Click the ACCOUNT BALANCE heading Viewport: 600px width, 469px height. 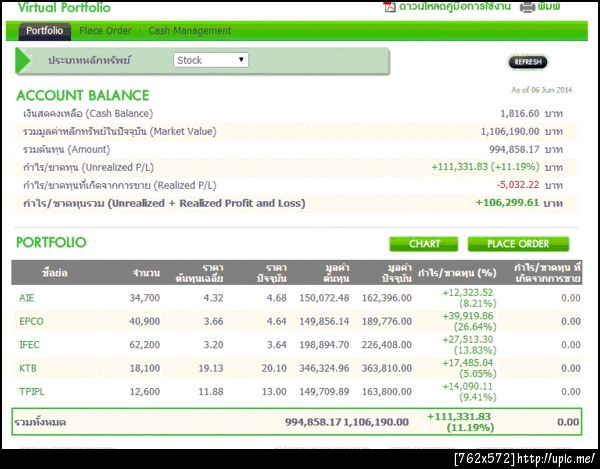83,95
